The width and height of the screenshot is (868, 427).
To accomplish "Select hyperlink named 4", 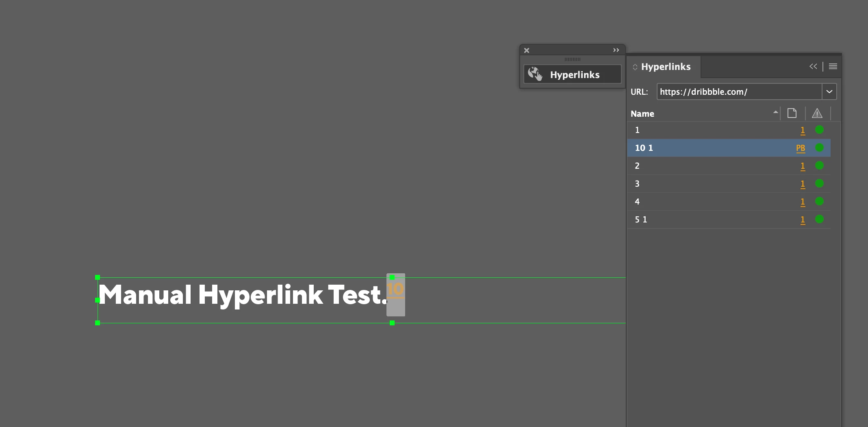I will (729, 202).
